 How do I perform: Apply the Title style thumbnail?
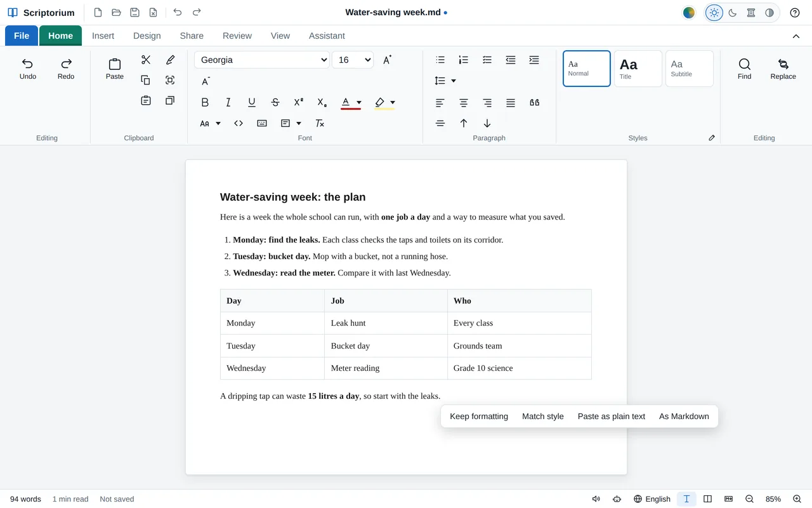[638, 69]
